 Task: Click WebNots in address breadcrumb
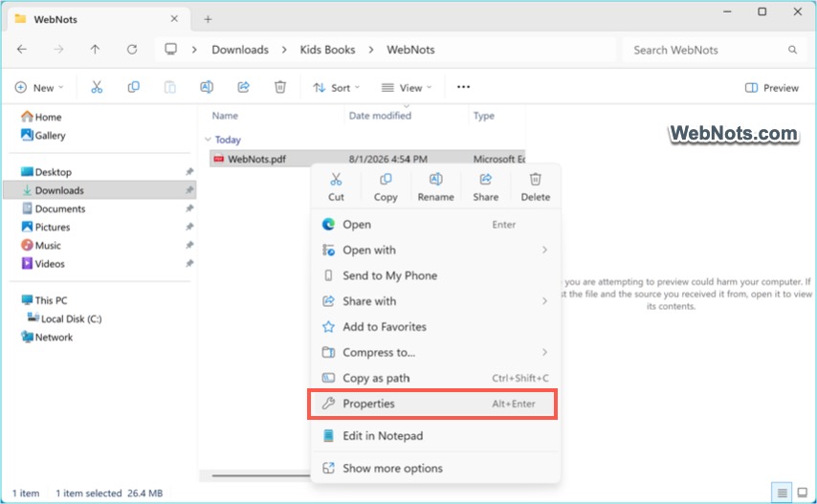[x=410, y=50]
